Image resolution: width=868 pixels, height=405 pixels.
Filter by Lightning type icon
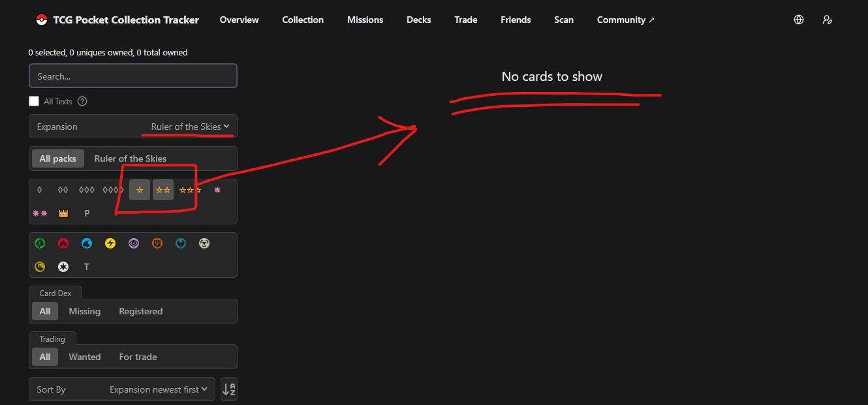[110, 243]
